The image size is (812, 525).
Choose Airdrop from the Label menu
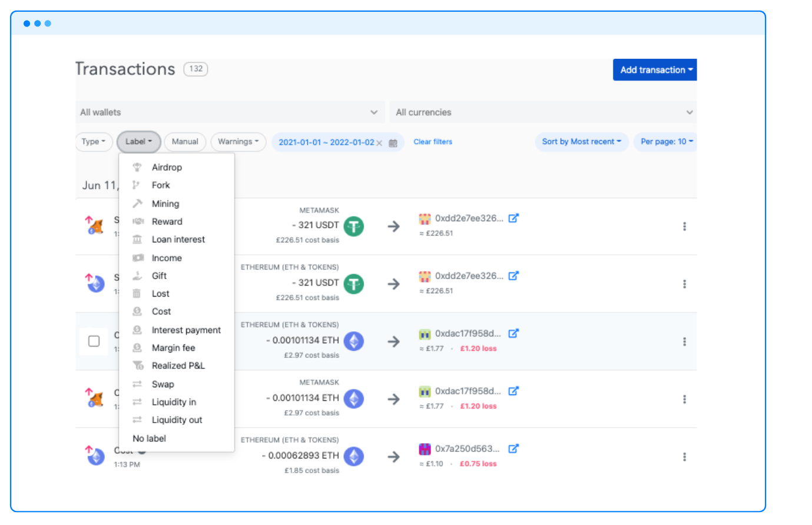tap(167, 168)
